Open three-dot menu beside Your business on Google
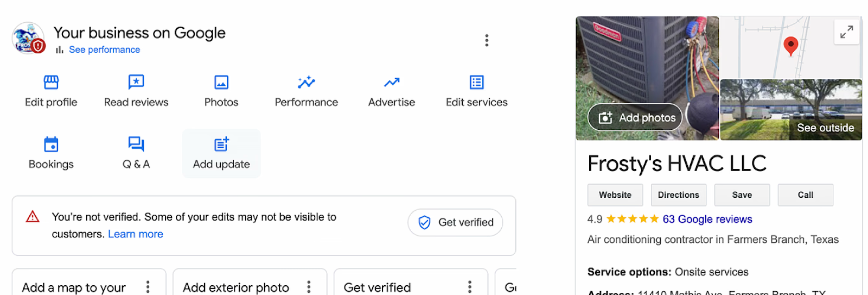The height and width of the screenshot is (295, 868). [487, 40]
